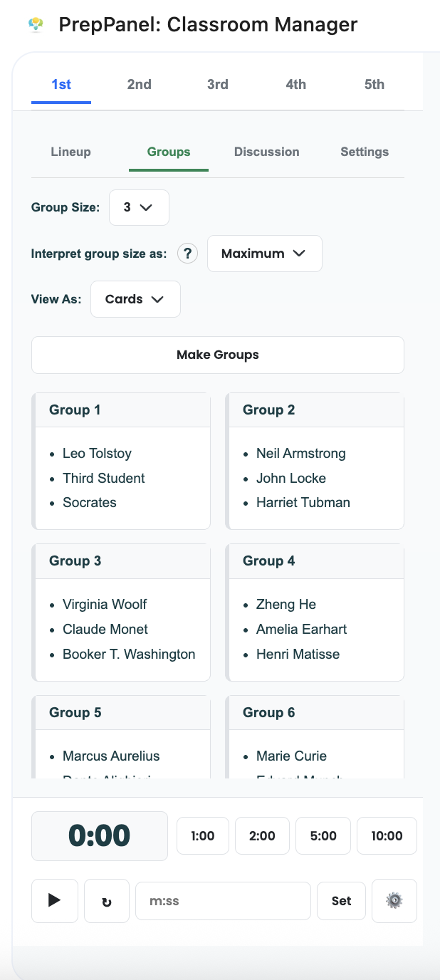The width and height of the screenshot is (440, 980).
Task: Start the timer with the play icon
Action: tap(54, 900)
